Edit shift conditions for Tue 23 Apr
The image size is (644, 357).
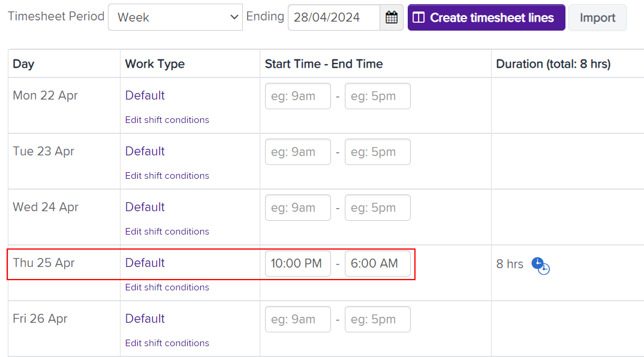(x=167, y=176)
